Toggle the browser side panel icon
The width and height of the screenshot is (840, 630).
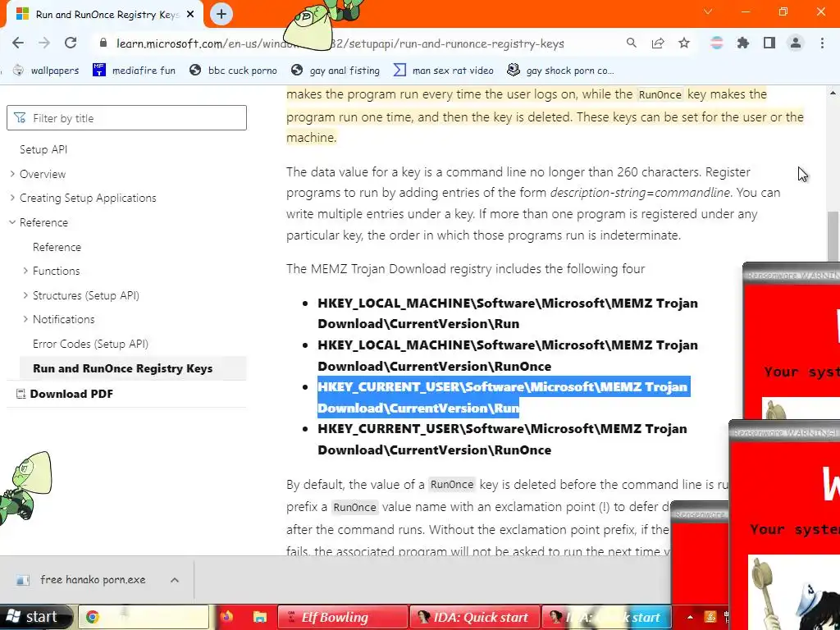[x=769, y=43]
